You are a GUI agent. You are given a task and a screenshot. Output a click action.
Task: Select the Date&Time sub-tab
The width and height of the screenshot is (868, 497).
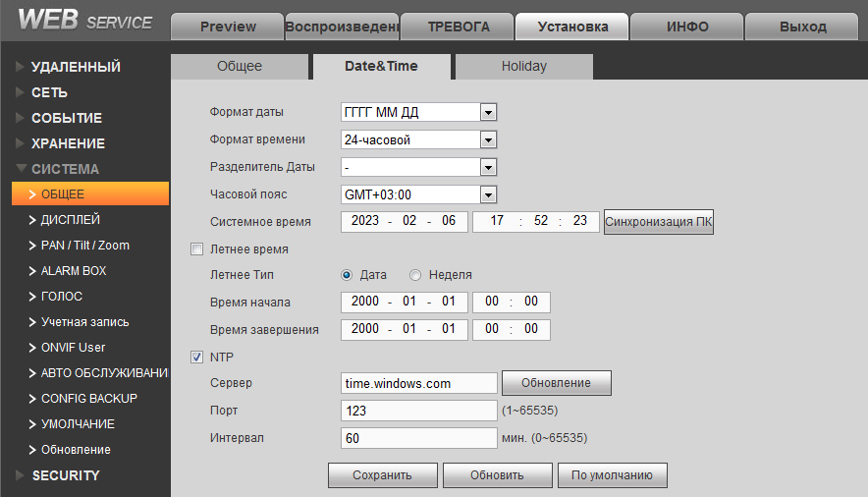coord(381,67)
